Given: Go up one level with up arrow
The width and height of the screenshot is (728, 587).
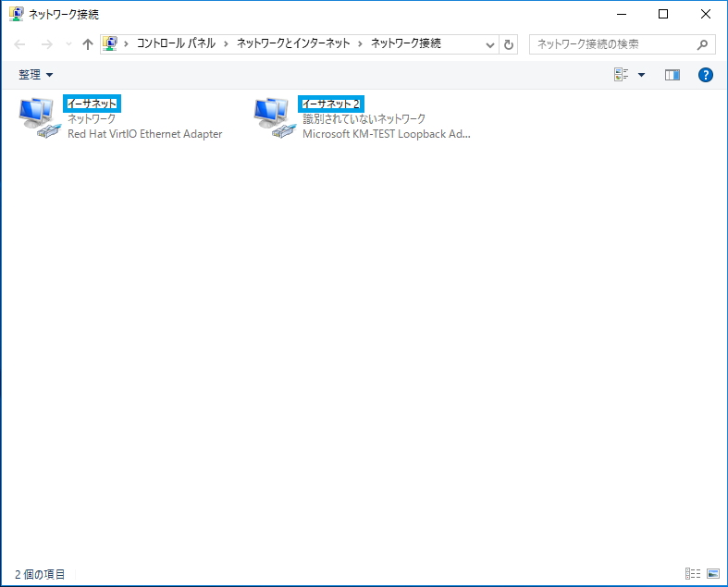Looking at the screenshot, I should tap(87, 44).
